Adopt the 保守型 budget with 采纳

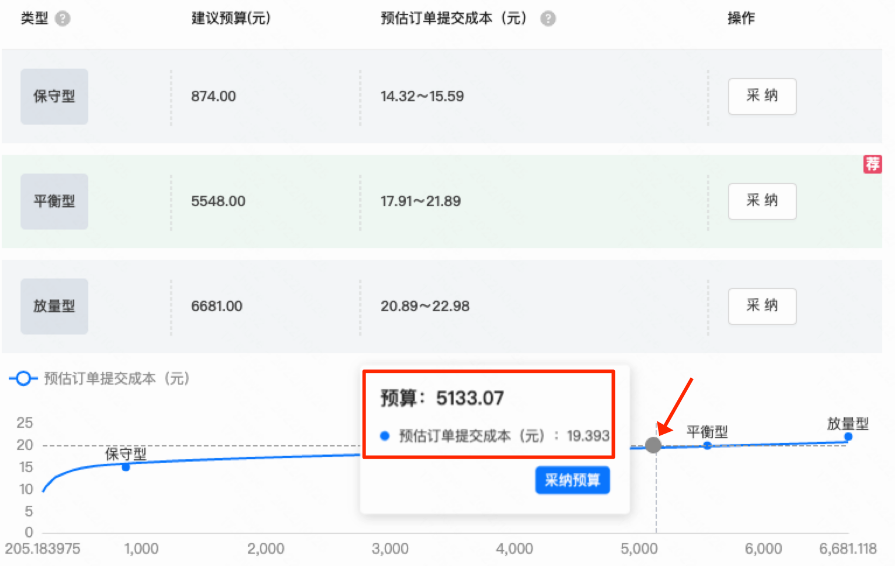click(762, 96)
